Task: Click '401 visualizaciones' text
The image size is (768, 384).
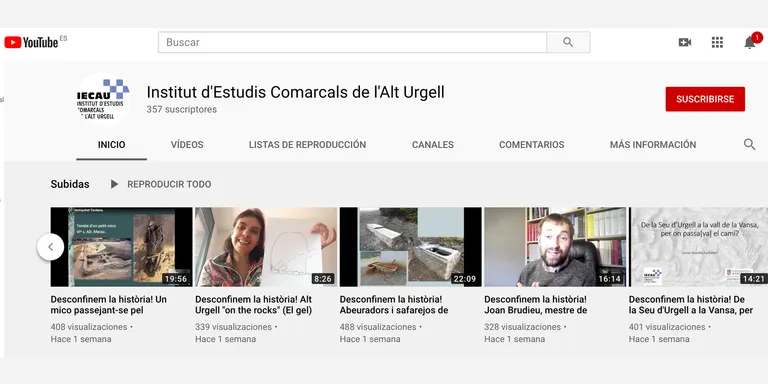Action: (667, 327)
